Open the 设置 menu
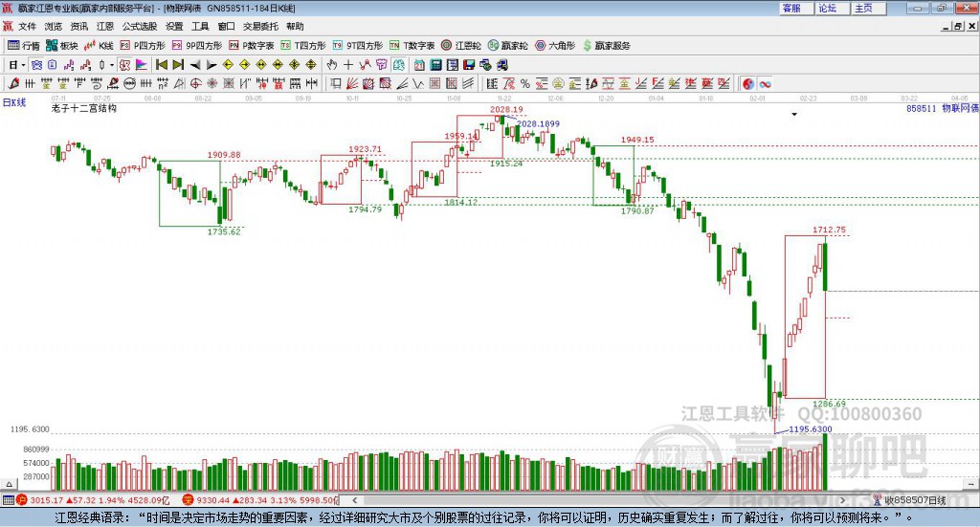Image resolution: width=980 pixels, height=527 pixels. pos(174,26)
